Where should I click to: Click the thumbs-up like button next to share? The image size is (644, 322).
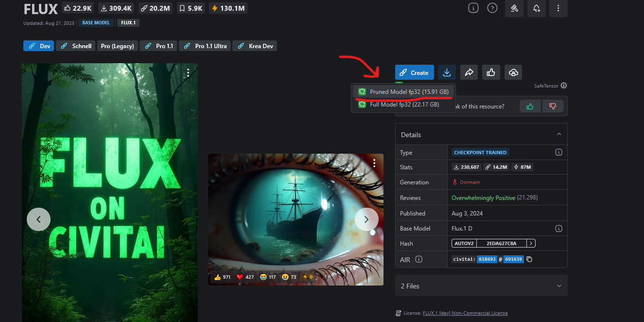click(x=491, y=72)
